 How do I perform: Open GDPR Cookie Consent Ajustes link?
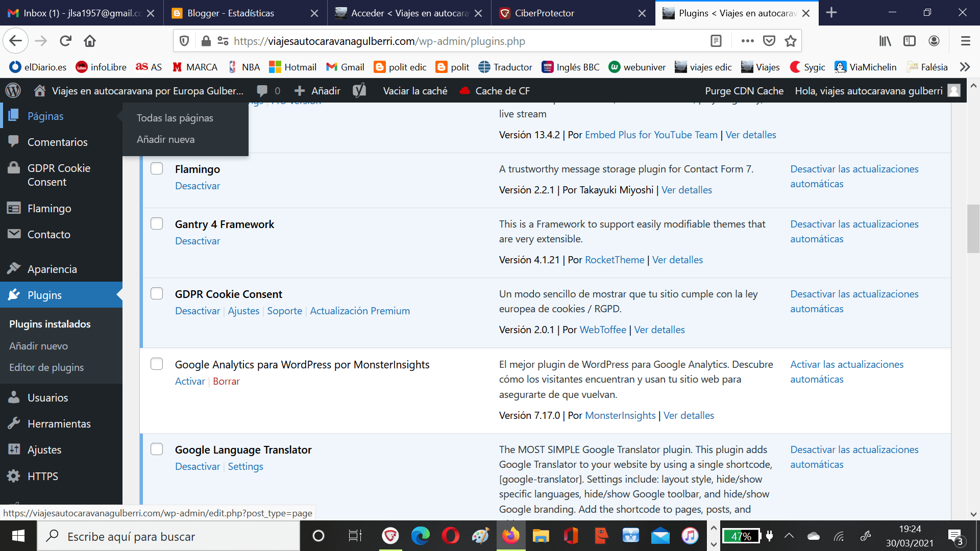(x=243, y=311)
